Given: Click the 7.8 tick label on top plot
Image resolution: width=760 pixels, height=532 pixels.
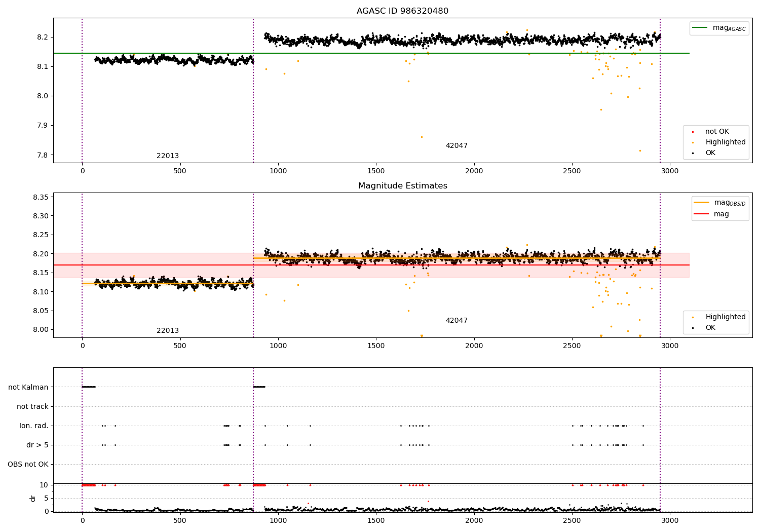Looking at the screenshot, I should (43, 155).
